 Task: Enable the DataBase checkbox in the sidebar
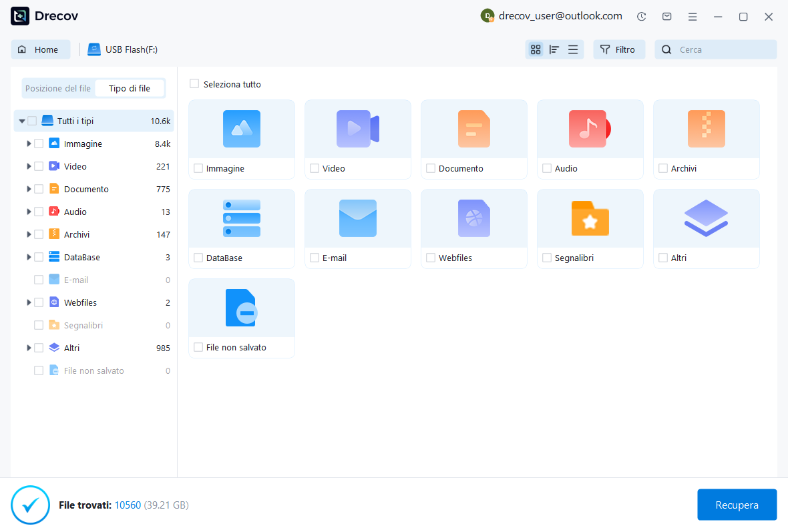tap(39, 257)
